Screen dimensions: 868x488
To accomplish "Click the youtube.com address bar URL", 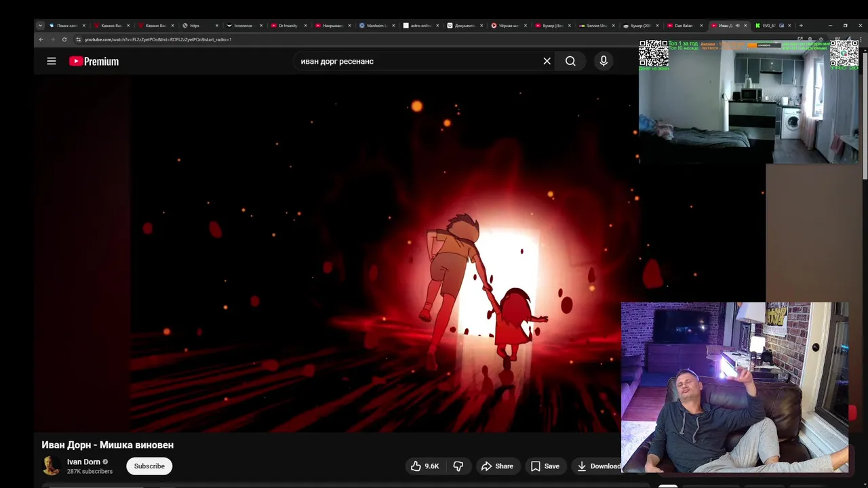I will click(x=158, y=39).
